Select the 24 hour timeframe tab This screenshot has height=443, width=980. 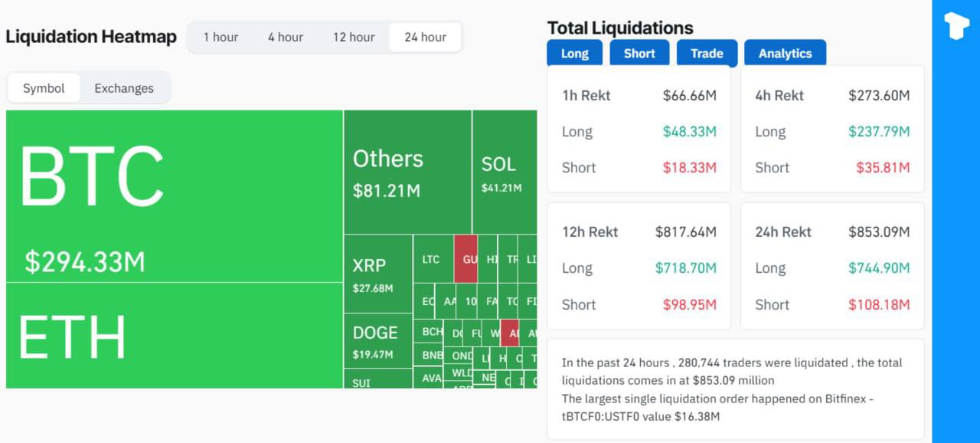tap(425, 37)
